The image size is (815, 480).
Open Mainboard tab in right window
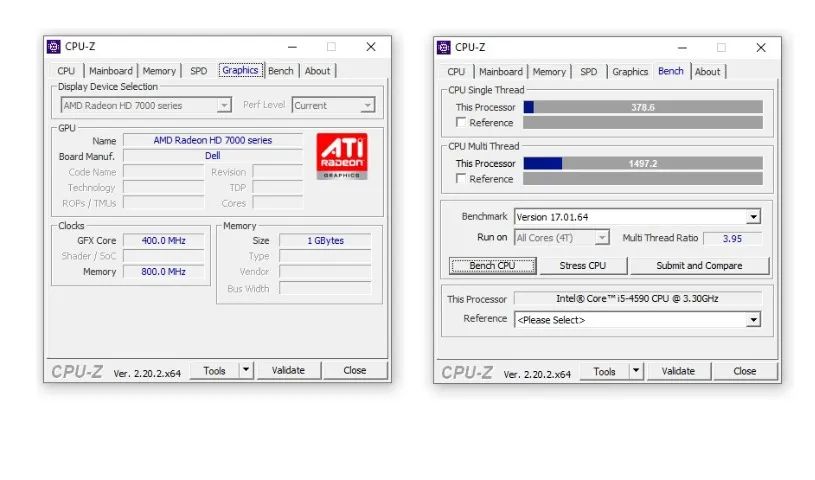tap(501, 72)
